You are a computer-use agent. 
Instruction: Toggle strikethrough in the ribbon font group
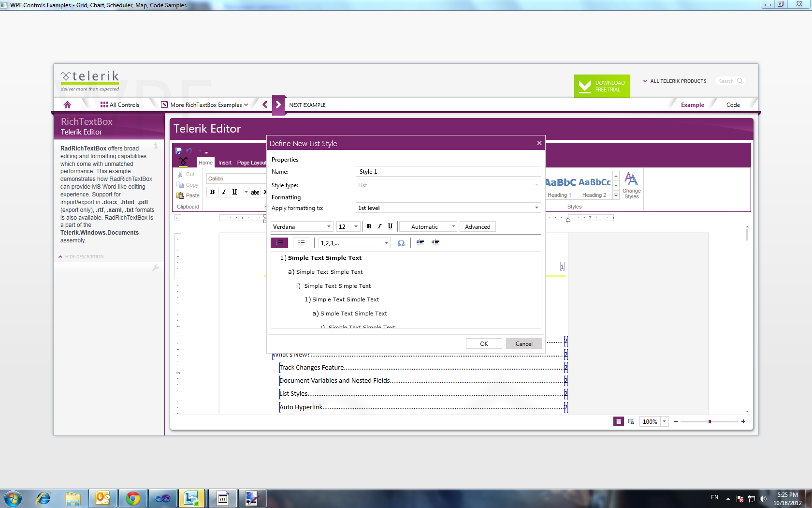255,192
